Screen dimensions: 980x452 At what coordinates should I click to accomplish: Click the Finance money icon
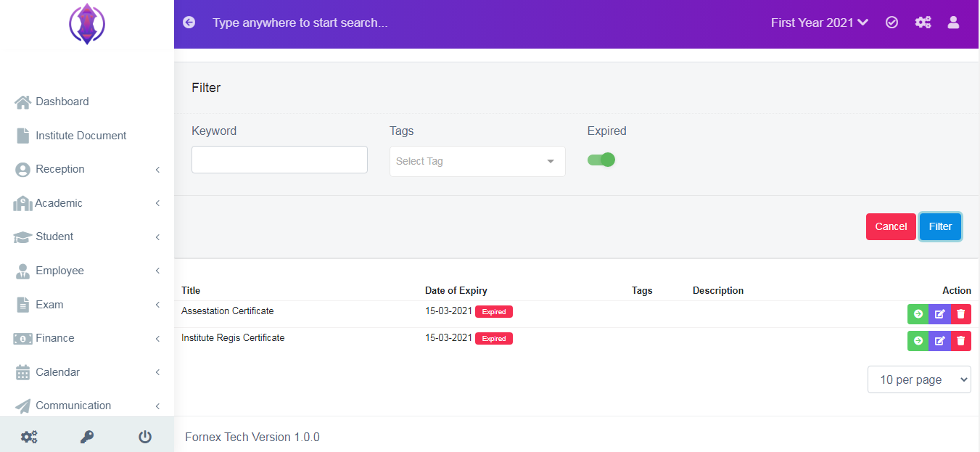point(23,338)
